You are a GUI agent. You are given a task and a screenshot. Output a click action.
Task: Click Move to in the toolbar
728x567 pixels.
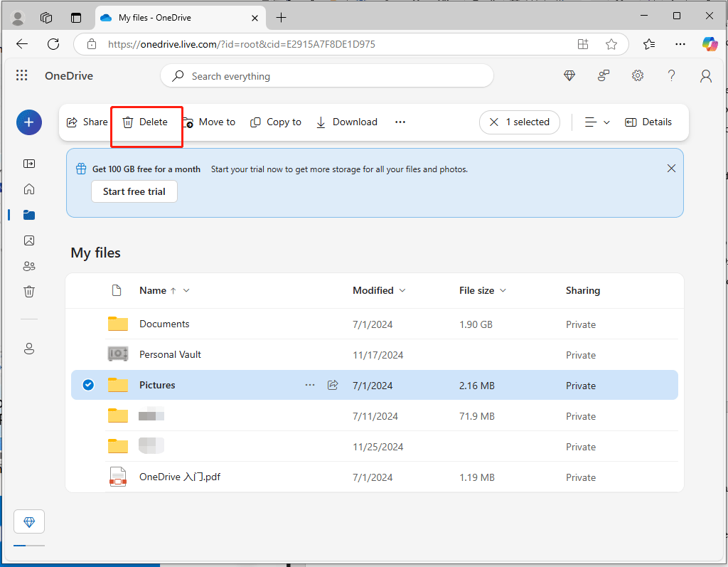pos(209,122)
